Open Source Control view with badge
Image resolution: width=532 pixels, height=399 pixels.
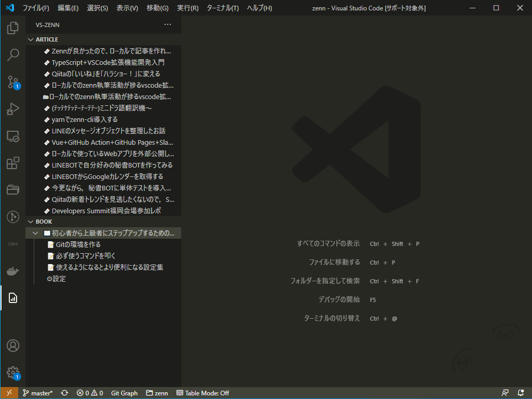pos(13,82)
